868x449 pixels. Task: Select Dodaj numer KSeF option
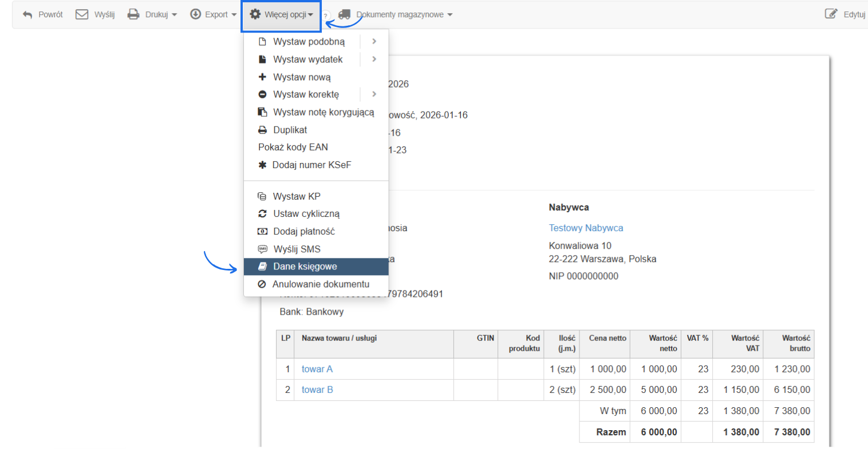click(311, 165)
